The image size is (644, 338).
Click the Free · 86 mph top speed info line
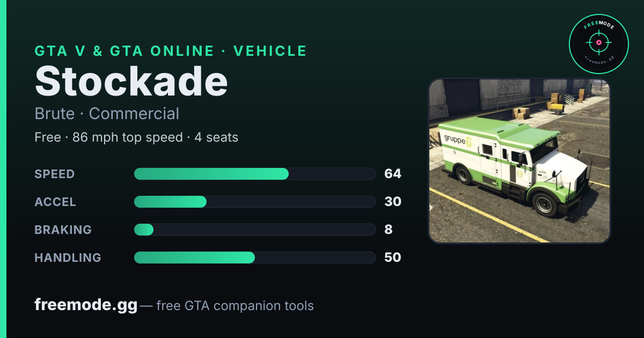click(136, 137)
